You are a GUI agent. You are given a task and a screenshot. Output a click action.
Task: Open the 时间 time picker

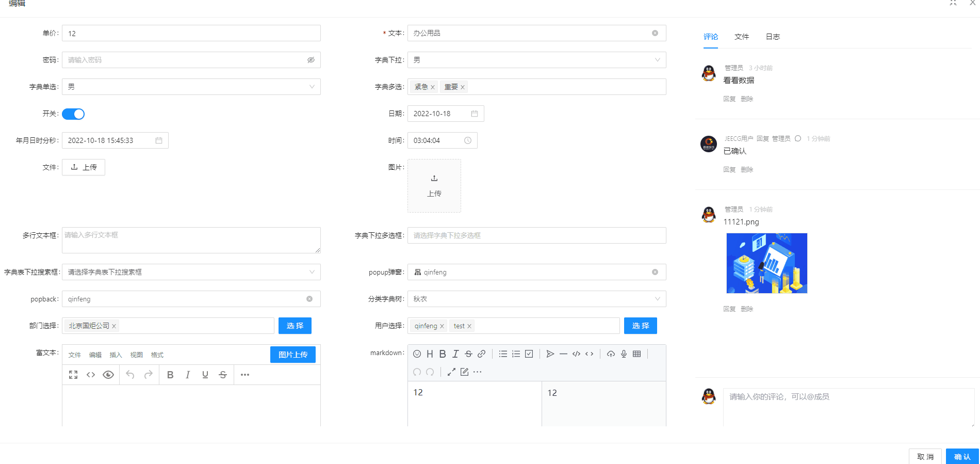(x=443, y=140)
